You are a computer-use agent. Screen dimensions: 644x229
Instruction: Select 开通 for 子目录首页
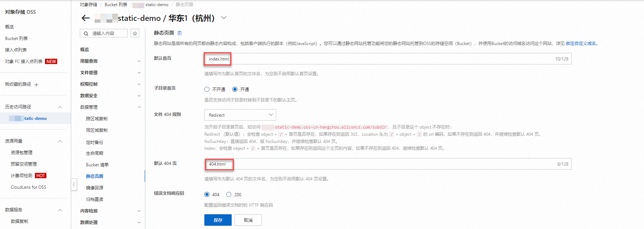[x=235, y=89]
